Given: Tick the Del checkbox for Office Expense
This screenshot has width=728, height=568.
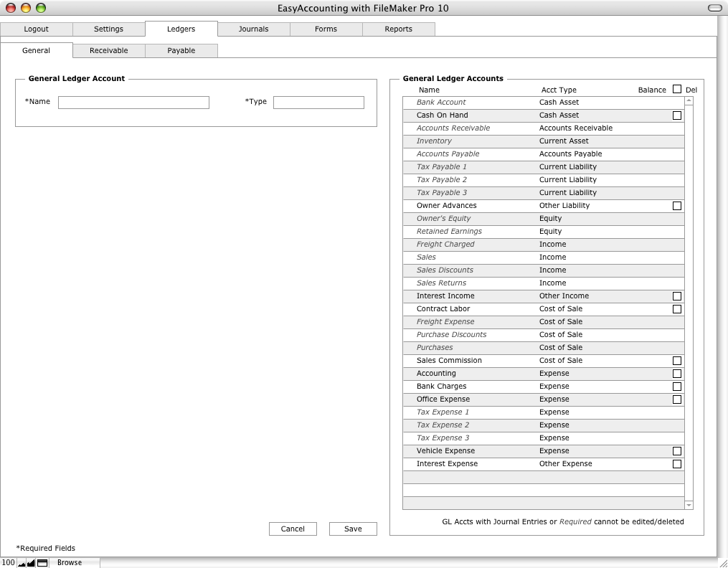Looking at the screenshot, I should pyautogui.click(x=677, y=399).
